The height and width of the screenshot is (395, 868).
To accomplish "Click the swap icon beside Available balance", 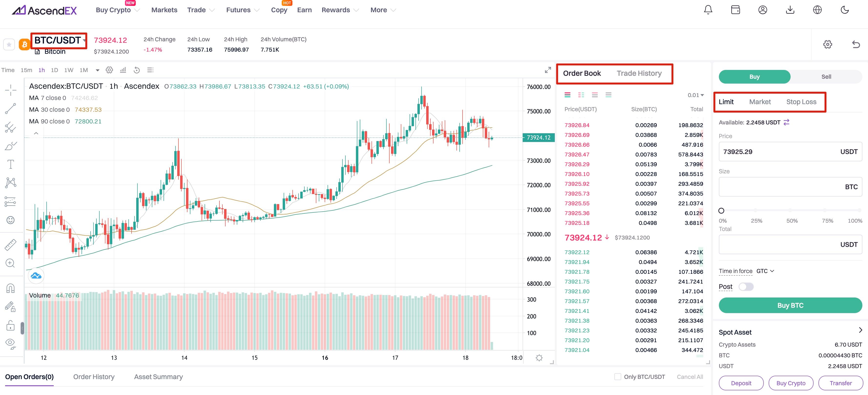I will point(786,122).
